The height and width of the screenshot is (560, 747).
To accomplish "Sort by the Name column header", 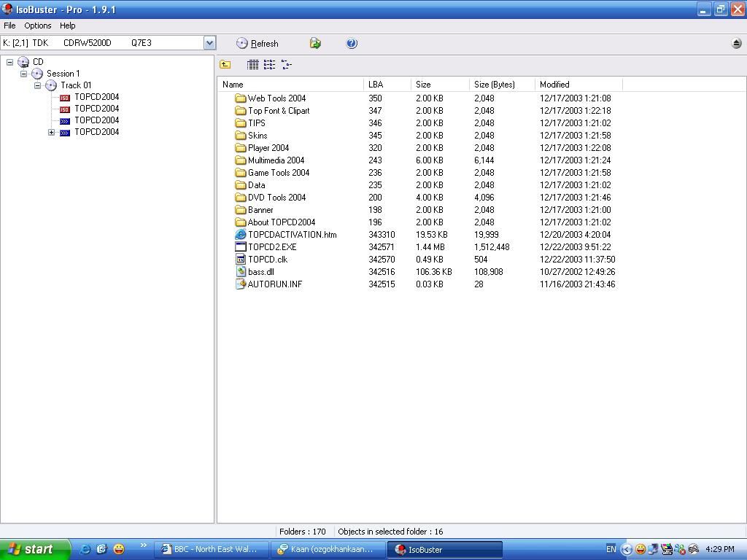I will pyautogui.click(x=290, y=85).
